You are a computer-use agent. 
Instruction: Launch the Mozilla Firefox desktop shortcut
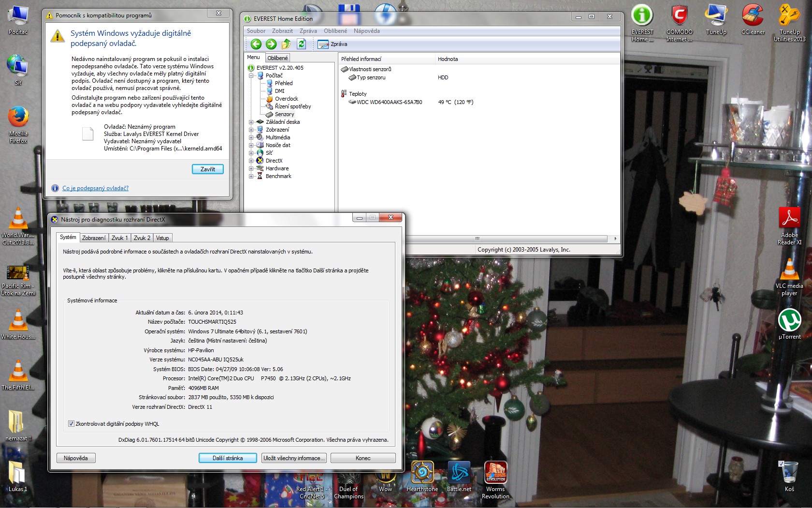(x=18, y=125)
